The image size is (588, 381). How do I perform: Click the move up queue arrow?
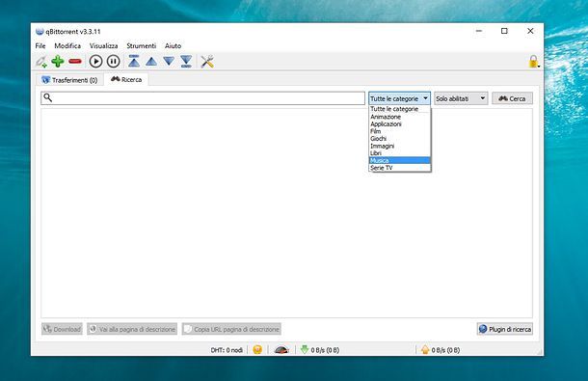[x=151, y=61]
